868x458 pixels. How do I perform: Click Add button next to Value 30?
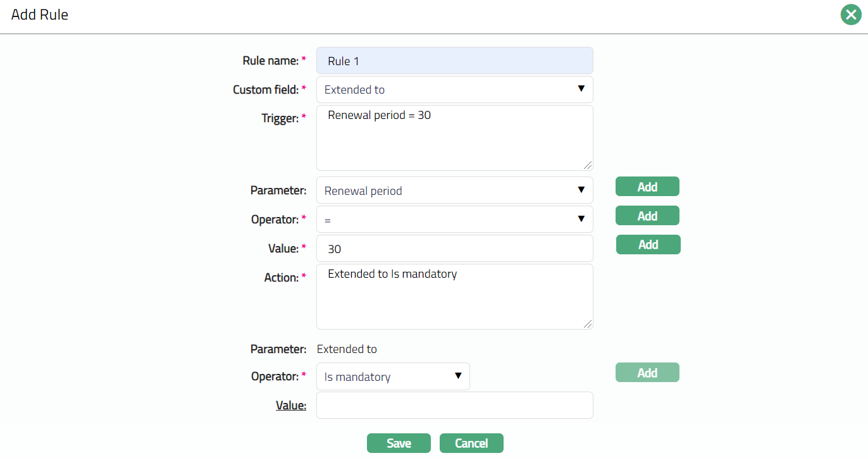pos(648,245)
